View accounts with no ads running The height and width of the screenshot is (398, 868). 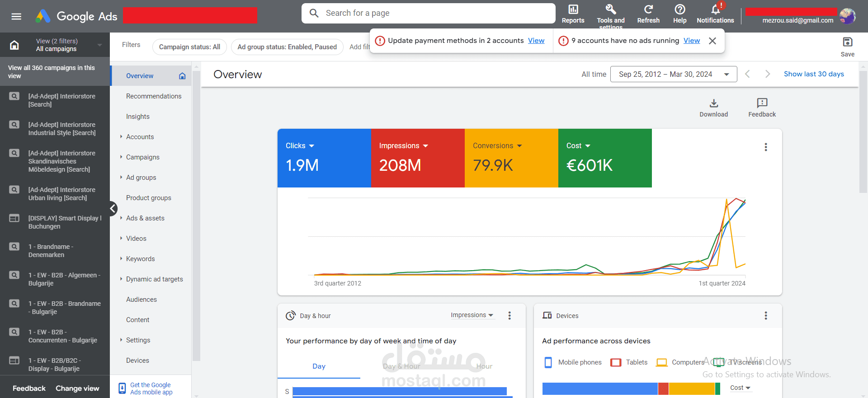(x=692, y=41)
